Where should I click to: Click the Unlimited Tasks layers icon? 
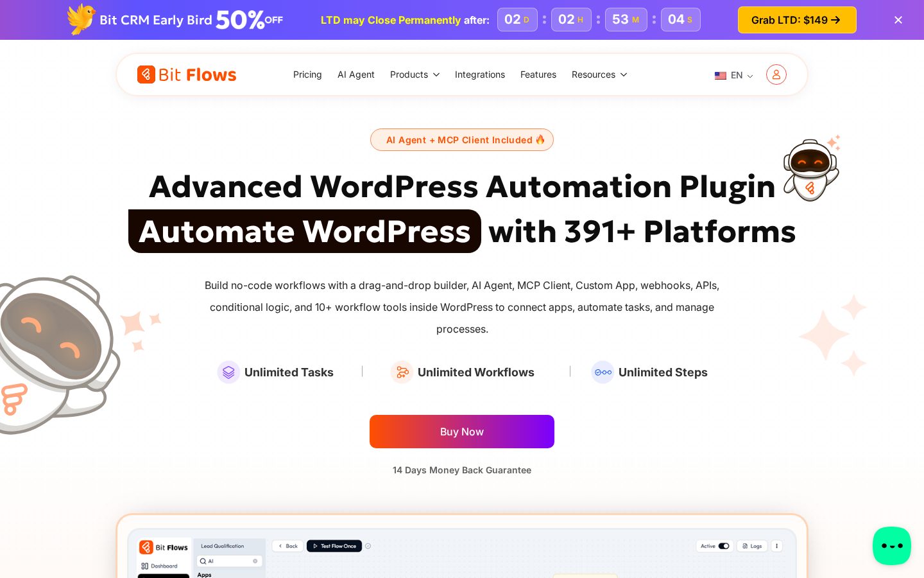(x=228, y=372)
